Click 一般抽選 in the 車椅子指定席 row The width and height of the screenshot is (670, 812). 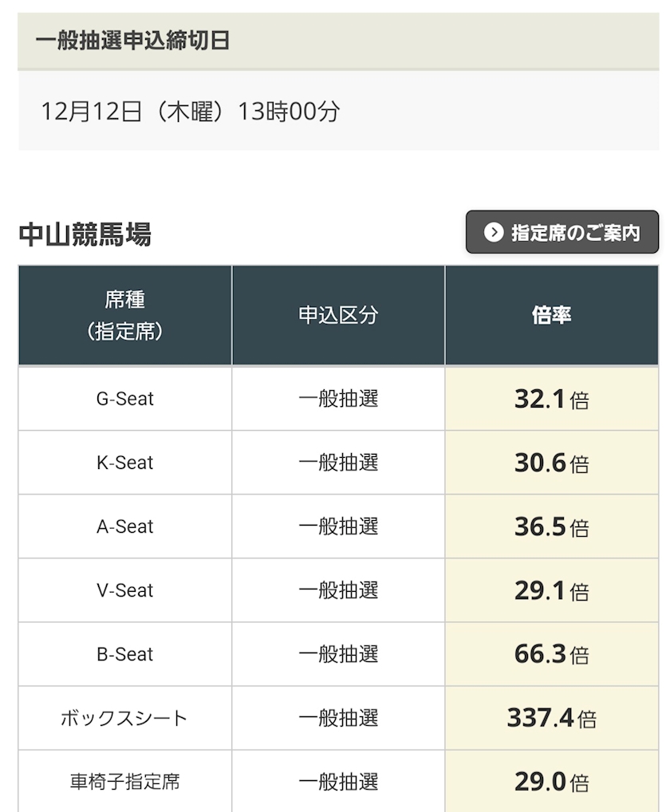pyautogui.click(x=338, y=782)
